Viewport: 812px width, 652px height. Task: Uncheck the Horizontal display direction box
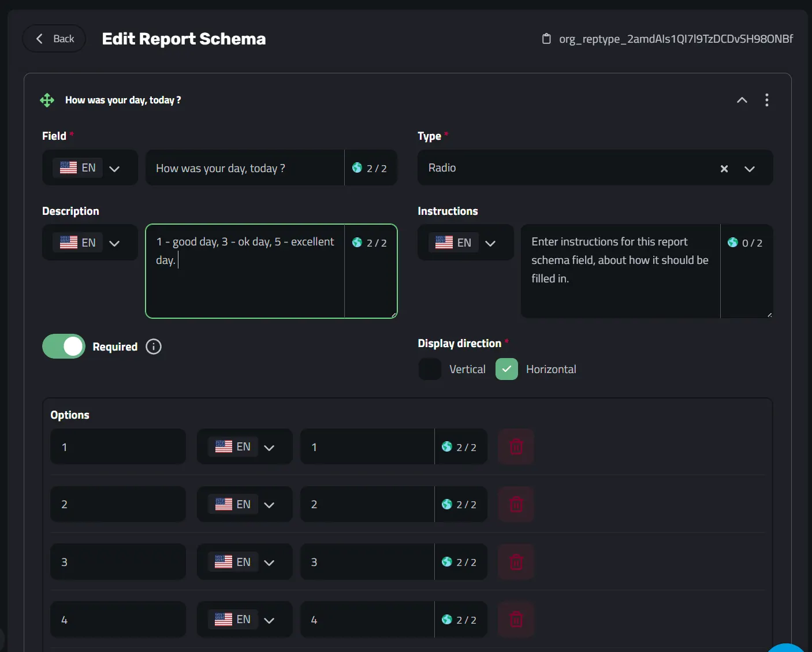506,369
